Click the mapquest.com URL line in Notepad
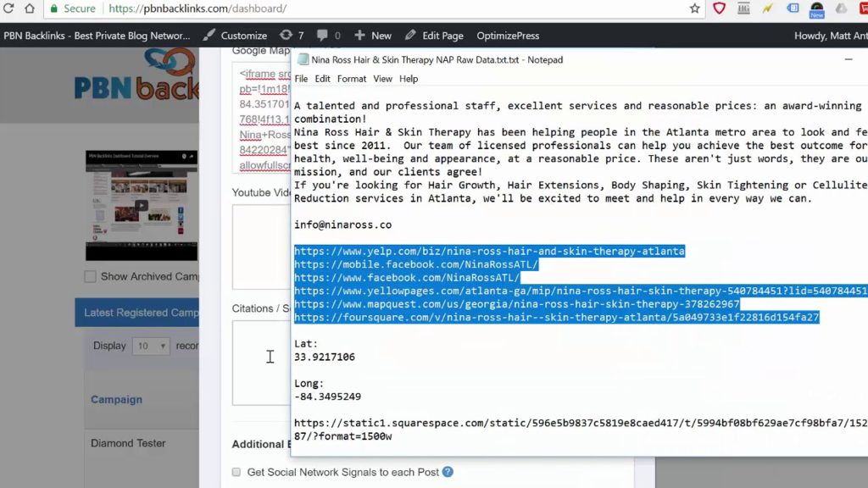Screen dimensions: 868x488 tap(516, 304)
